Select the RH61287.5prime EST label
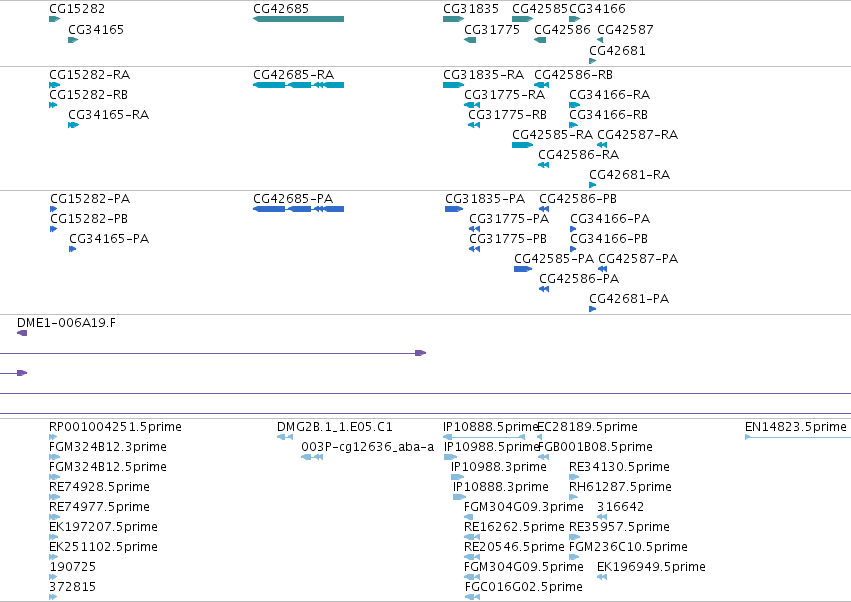The image size is (851, 602). pyautogui.click(x=620, y=487)
